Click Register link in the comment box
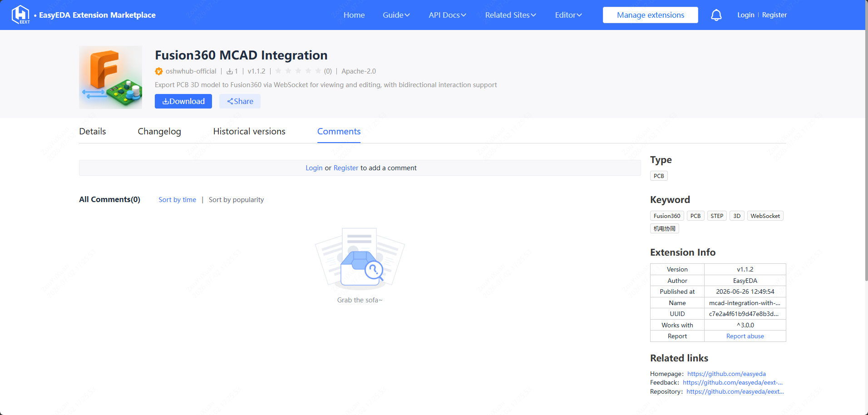Viewport: 868px width, 415px height. [346, 168]
